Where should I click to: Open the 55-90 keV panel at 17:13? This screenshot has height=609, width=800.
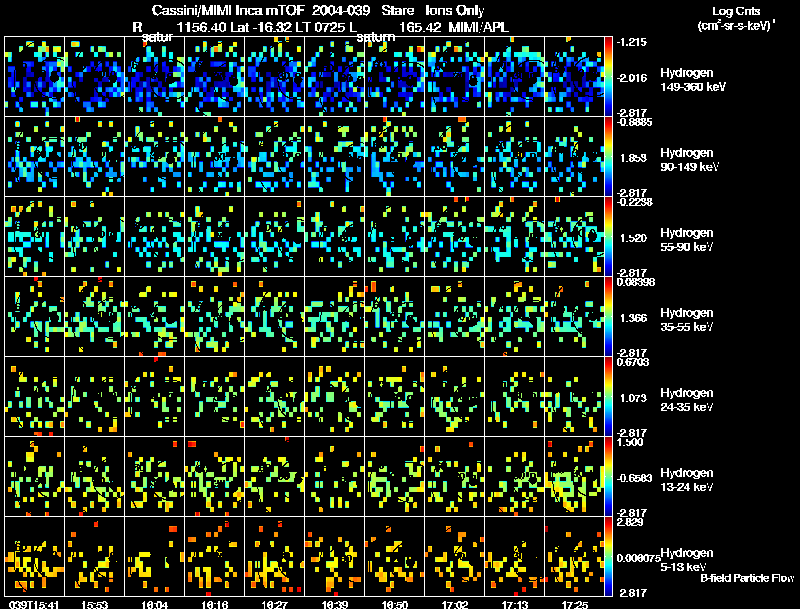514,236
